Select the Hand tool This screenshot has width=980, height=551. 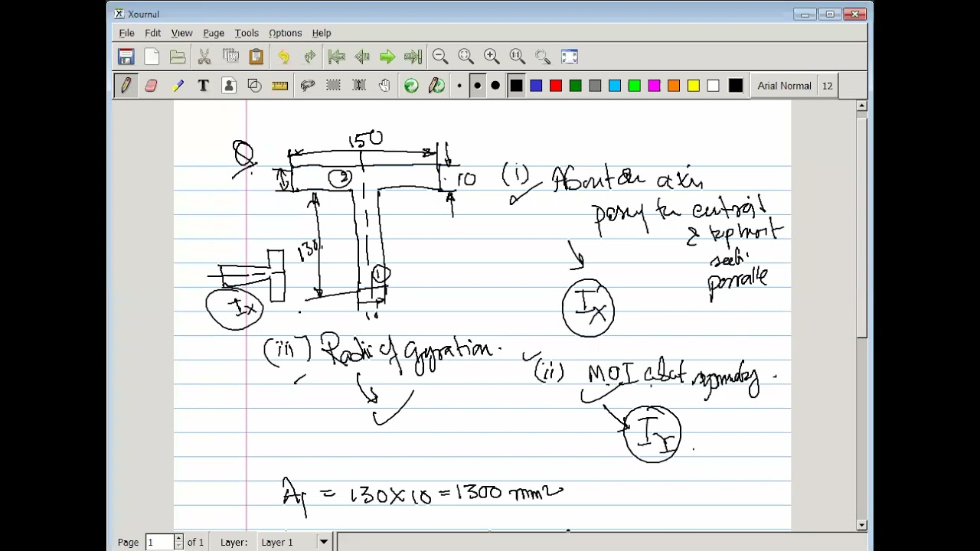(384, 86)
